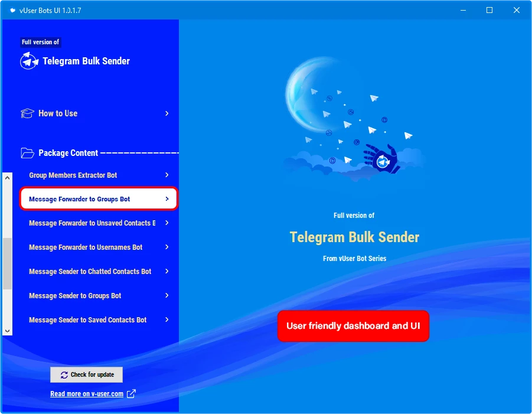Click the Check for update button
Image resolution: width=532 pixels, height=414 pixels.
tap(87, 374)
